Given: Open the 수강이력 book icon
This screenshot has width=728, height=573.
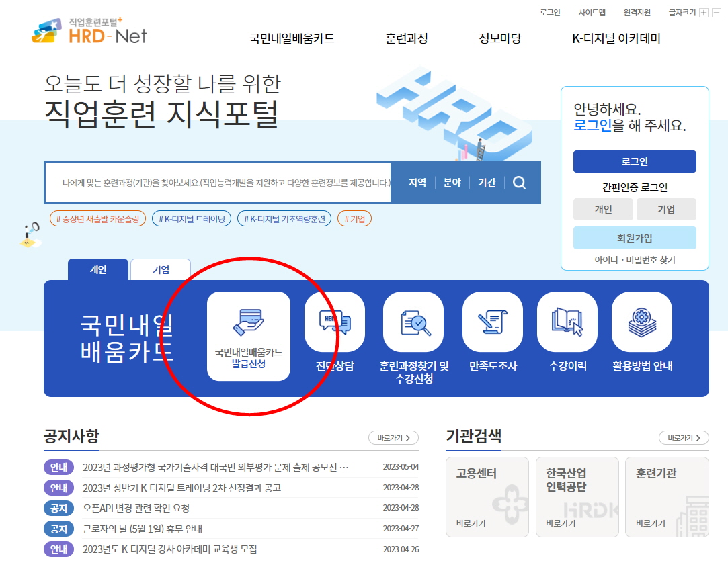Looking at the screenshot, I should tap(567, 322).
